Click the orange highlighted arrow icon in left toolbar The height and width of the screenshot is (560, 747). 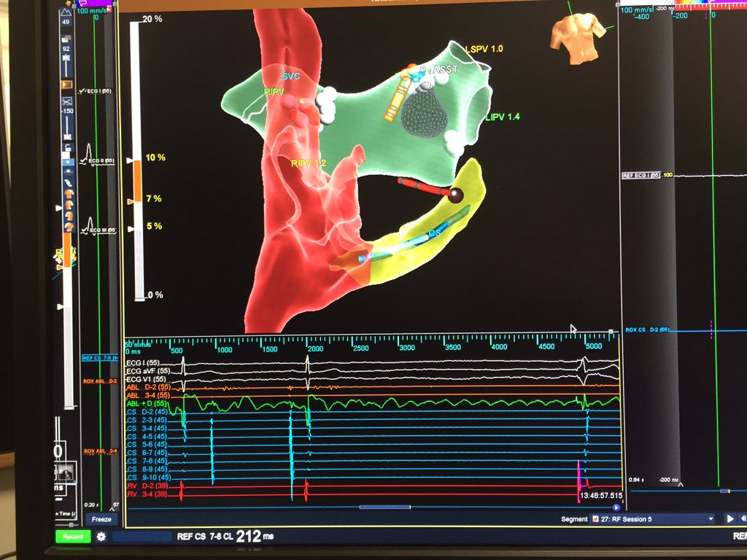pyautogui.click(x=66, y=85)
